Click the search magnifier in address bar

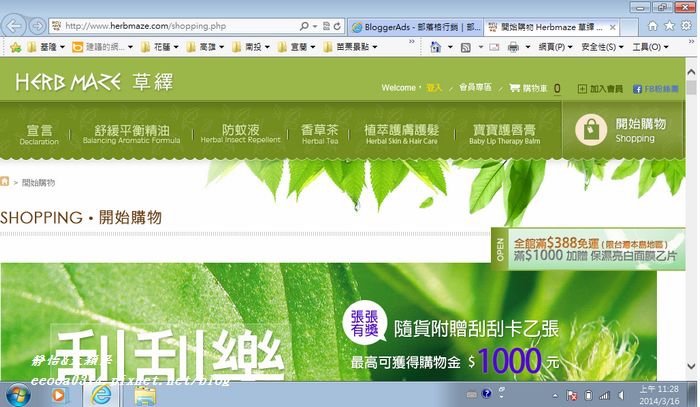coord(304,26)
